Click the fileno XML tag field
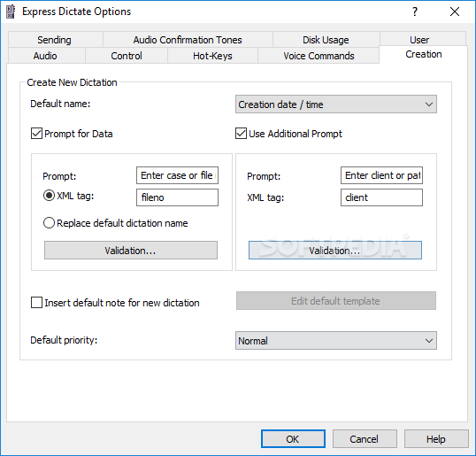The image size is (476, 456). (x=177, y=197)
